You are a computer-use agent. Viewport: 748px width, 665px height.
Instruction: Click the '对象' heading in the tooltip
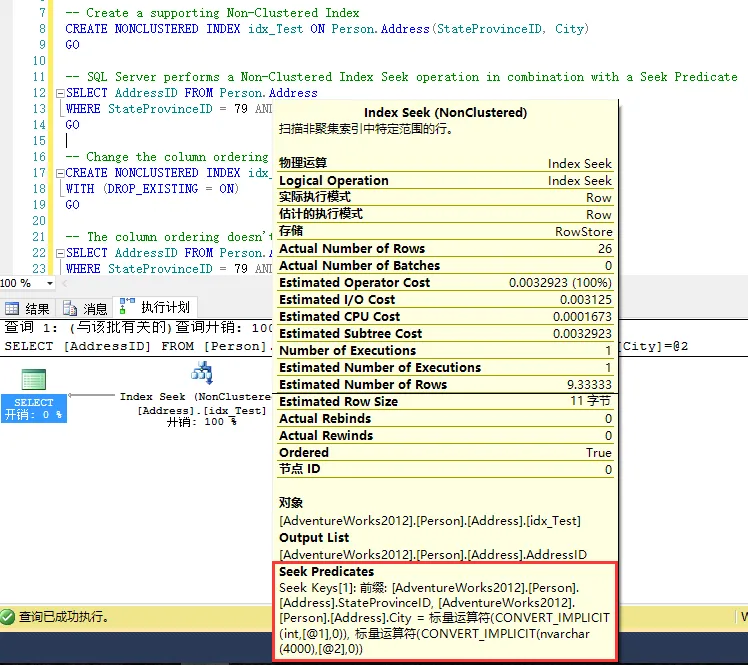(x=291, y=503)
